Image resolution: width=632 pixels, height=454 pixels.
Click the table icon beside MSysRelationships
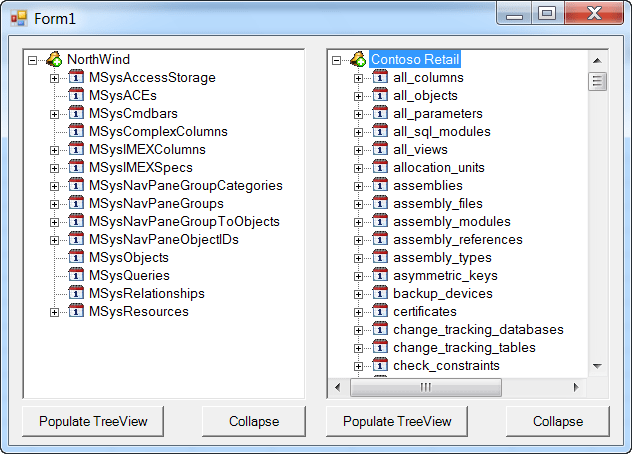(x=76, y=293)
